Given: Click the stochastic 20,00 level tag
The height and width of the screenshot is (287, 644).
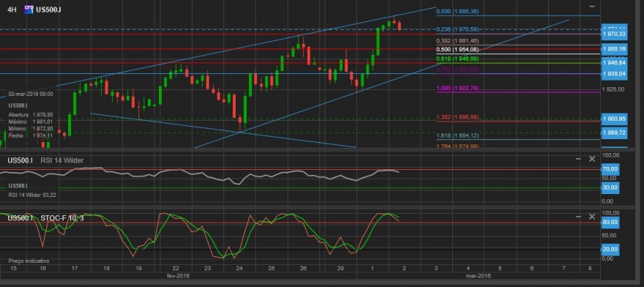Looking at the screenshot, I should [610, 249].
